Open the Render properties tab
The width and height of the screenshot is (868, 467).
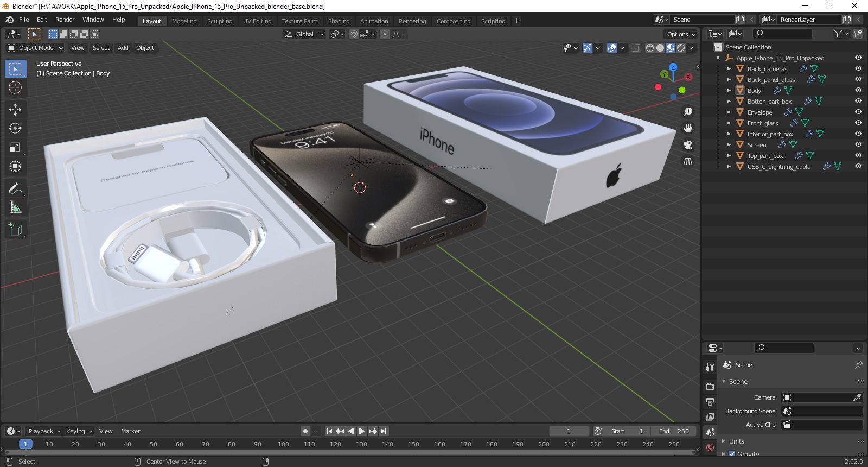710,386
